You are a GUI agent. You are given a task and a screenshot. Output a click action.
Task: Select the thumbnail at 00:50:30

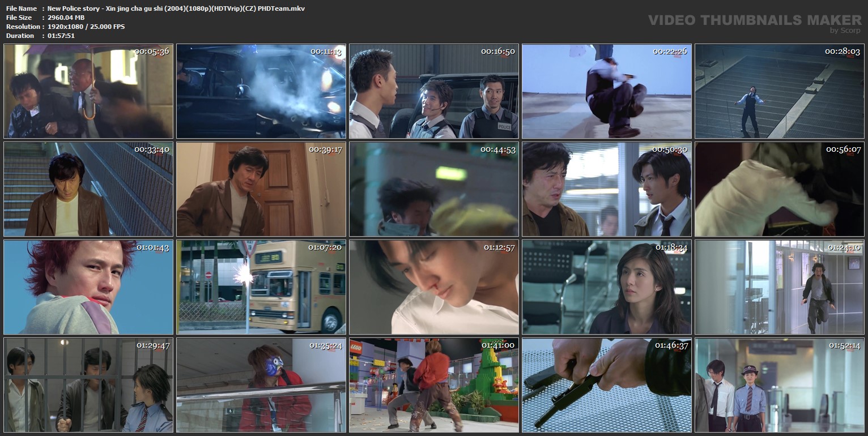pyautogui.click(x=607, y=189)
